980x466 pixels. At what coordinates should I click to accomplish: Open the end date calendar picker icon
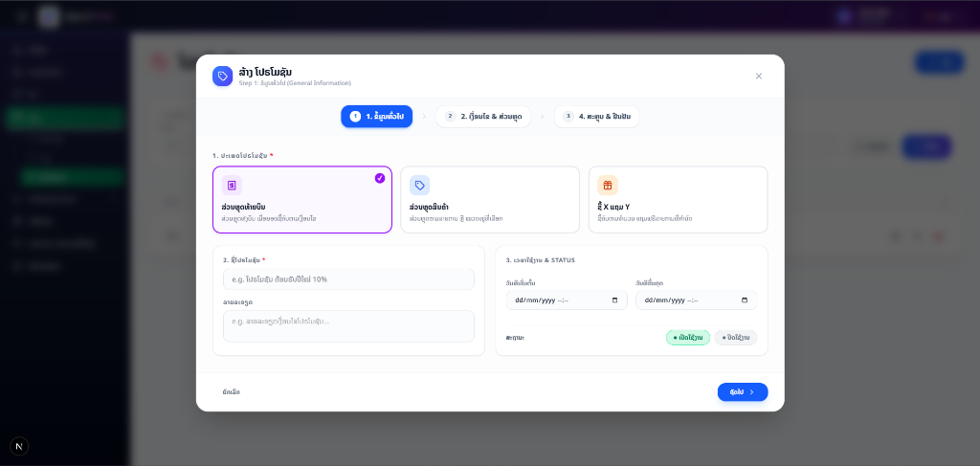745,300
